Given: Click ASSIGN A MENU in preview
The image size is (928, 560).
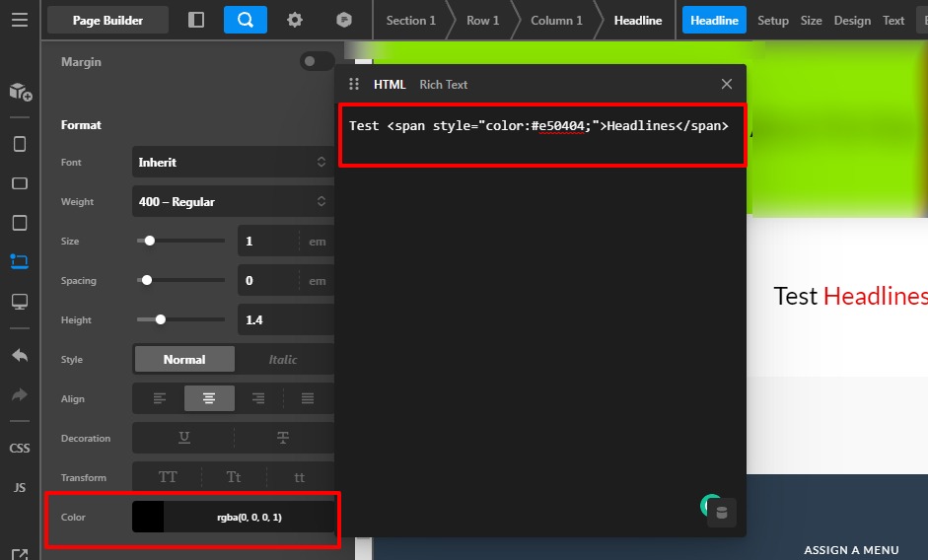Looking at the screenshot, I should [x=851, y=550].
